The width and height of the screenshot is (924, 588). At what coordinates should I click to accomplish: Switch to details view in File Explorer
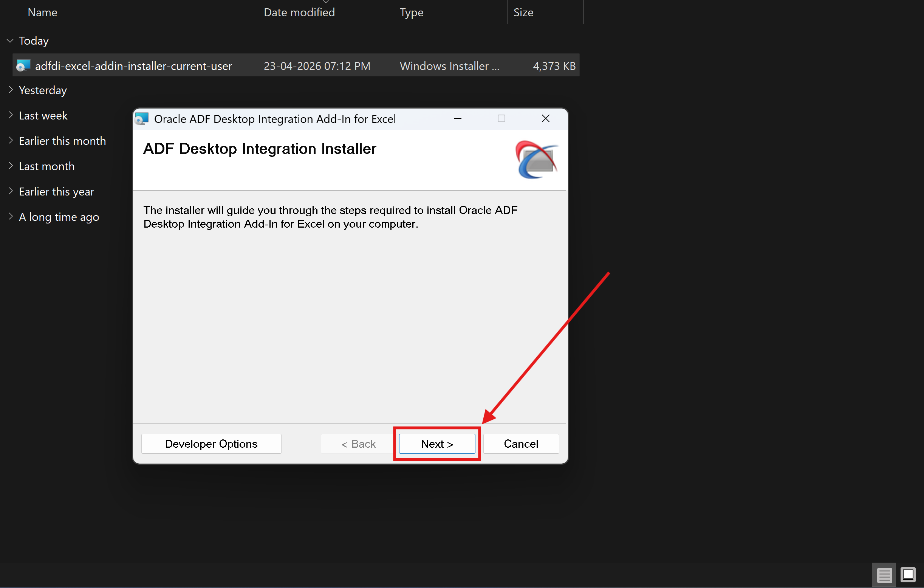884,575
